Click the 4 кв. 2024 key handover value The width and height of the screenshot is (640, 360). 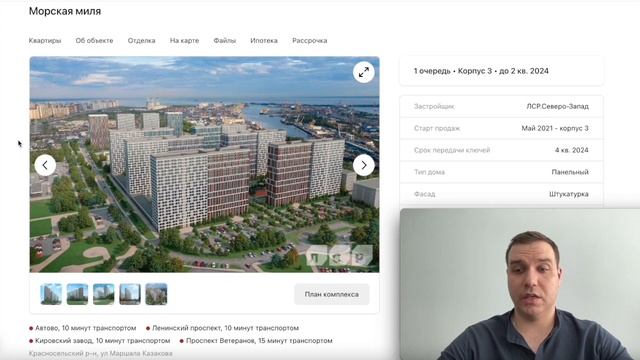[x=571, y=150]
